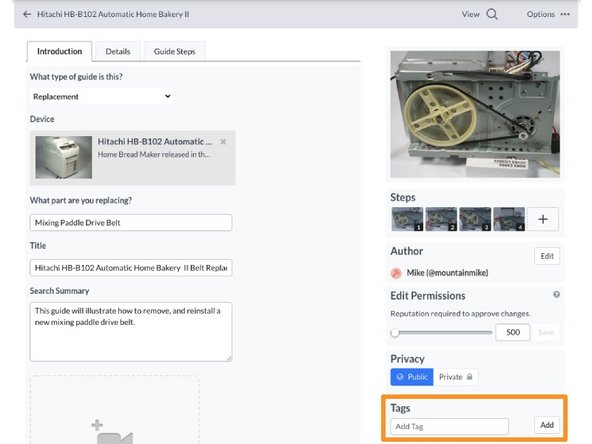Click into the Search Summary text area
Screen dimensions: 592x444
[131, 332]
